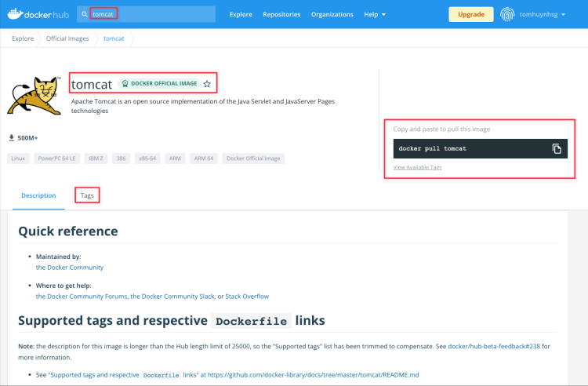This screenshot has height=386, width=588.
Task: Click the search magnifier icon
Action: 85,14
